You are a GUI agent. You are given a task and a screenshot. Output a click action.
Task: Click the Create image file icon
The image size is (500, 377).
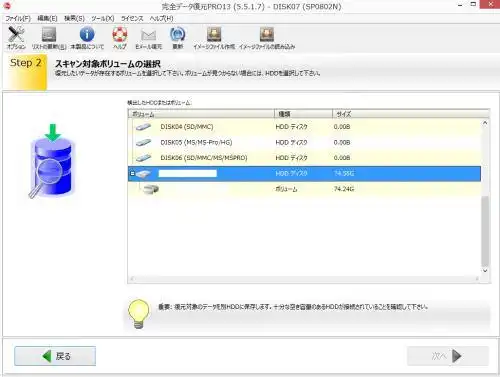[x=214, y=34]
